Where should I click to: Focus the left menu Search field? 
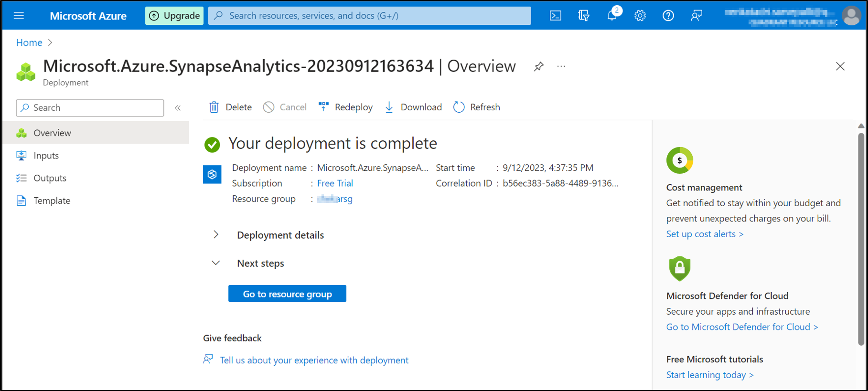tap(90, 108)
